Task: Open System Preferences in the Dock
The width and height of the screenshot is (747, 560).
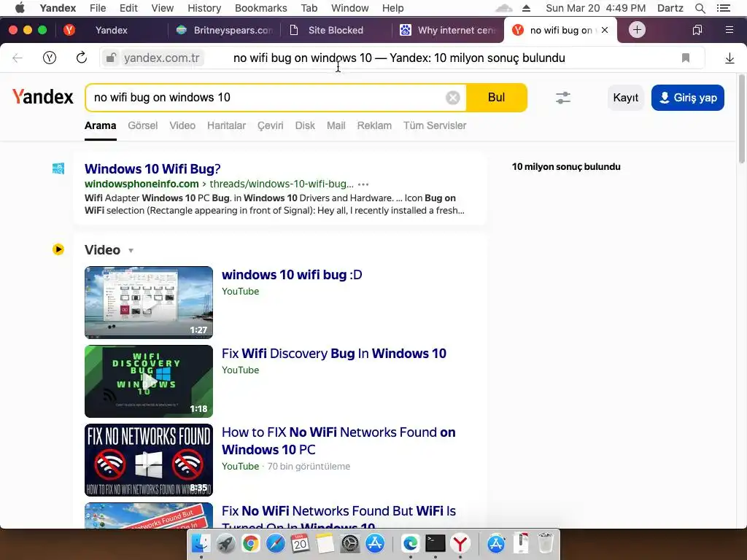Action: click(350, 543)
